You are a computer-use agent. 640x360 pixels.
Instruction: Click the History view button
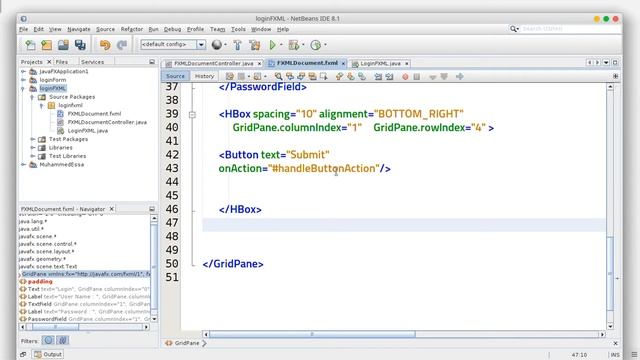204,76
